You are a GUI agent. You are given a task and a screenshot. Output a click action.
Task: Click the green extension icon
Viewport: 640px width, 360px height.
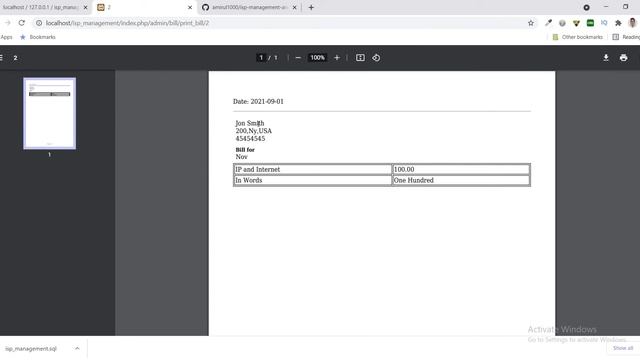click(x=590, y=23)
